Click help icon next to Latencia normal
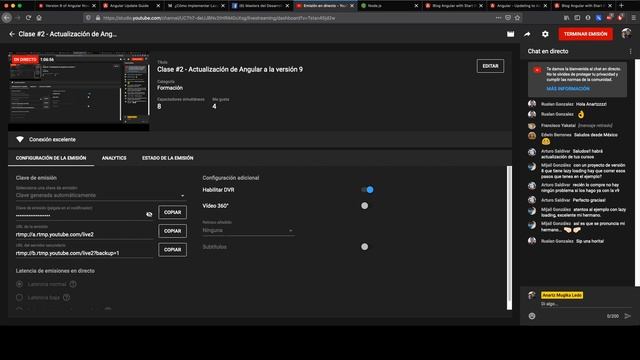This screenshot has width=640, height=360. coord(73,284)
